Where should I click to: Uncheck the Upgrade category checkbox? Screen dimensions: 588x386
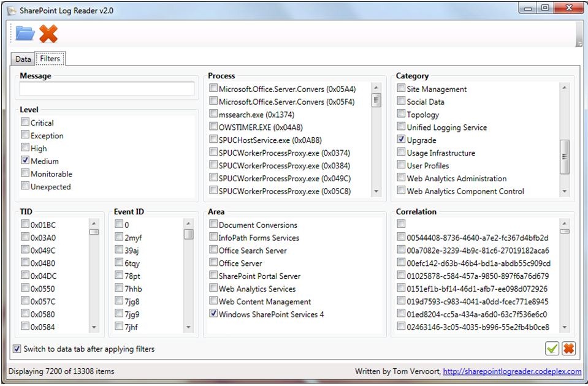click(x=401, y=140)
